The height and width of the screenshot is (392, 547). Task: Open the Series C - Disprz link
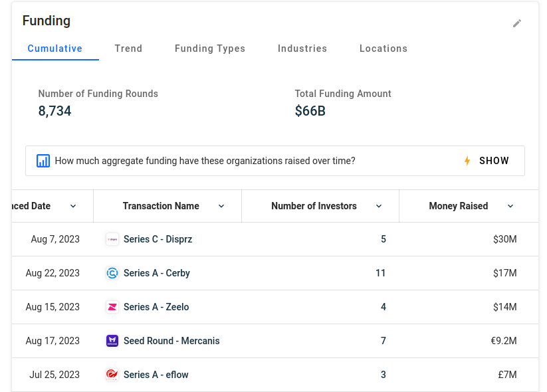coord(158,239)
